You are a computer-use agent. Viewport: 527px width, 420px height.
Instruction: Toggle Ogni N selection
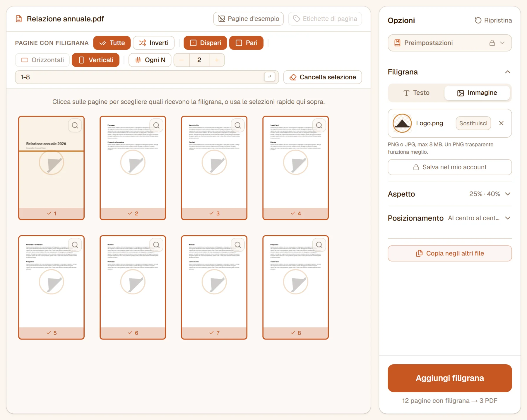[150, 60]
